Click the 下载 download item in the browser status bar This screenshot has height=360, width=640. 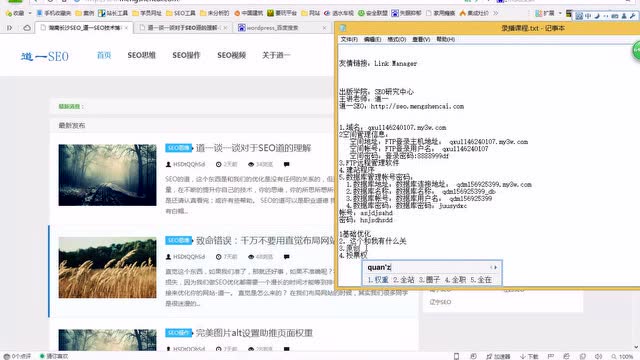tap(529, 356)
